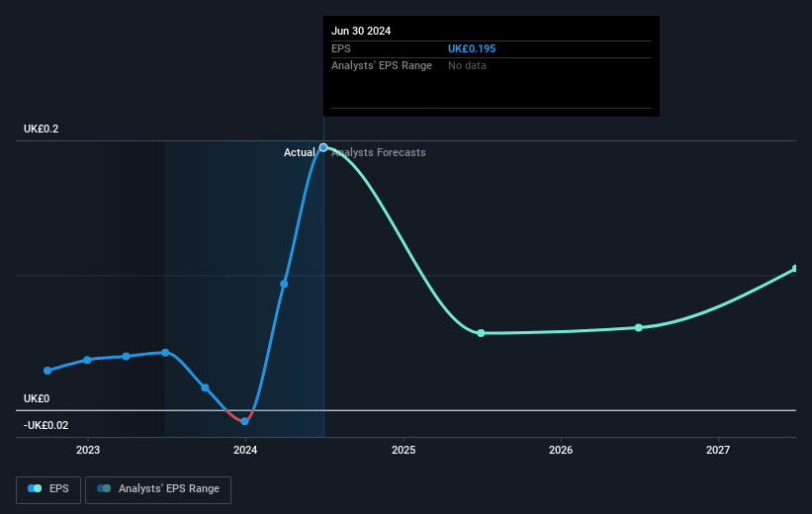Click the spring 2023 EPS data point
Screen dimensions: 812x514
pyautogui.click(x=127, y=356)
